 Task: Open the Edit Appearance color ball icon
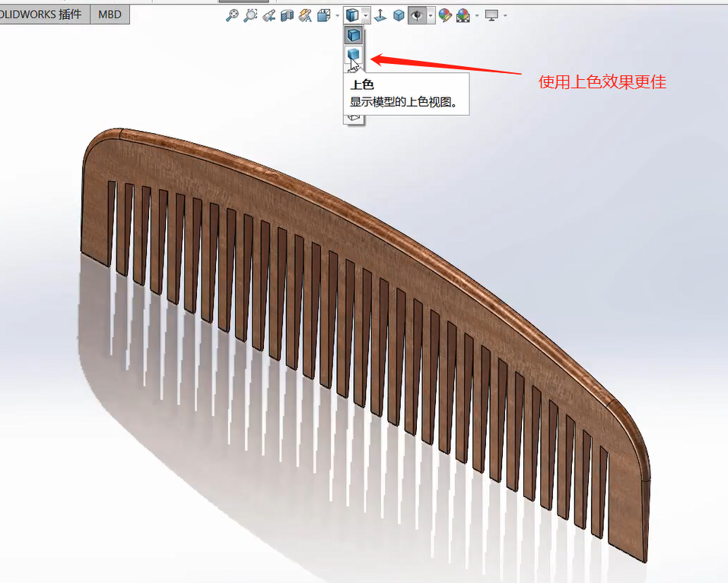pos(445,16)
